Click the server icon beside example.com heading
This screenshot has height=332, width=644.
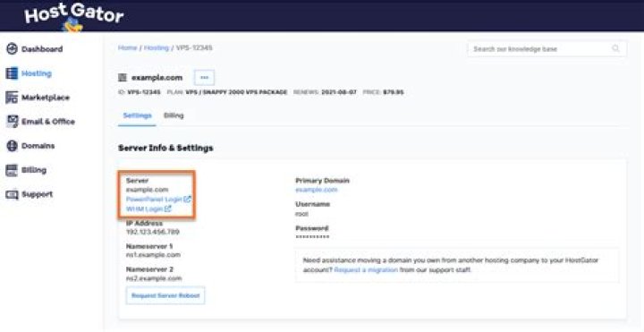pyautogui.click(x=123, y=78)
